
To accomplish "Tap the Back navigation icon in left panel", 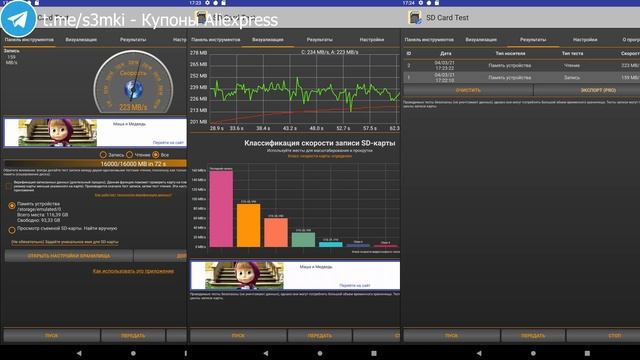I will pos(79,353).
